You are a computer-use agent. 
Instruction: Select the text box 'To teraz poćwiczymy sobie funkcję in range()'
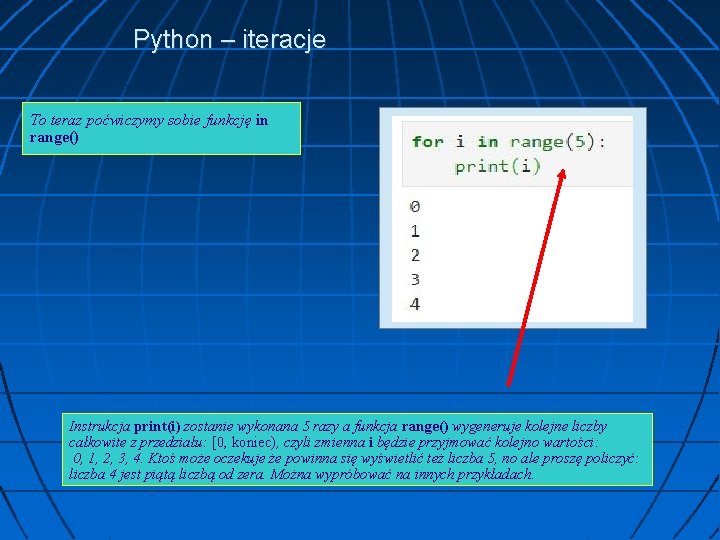[x=162, y=129]
